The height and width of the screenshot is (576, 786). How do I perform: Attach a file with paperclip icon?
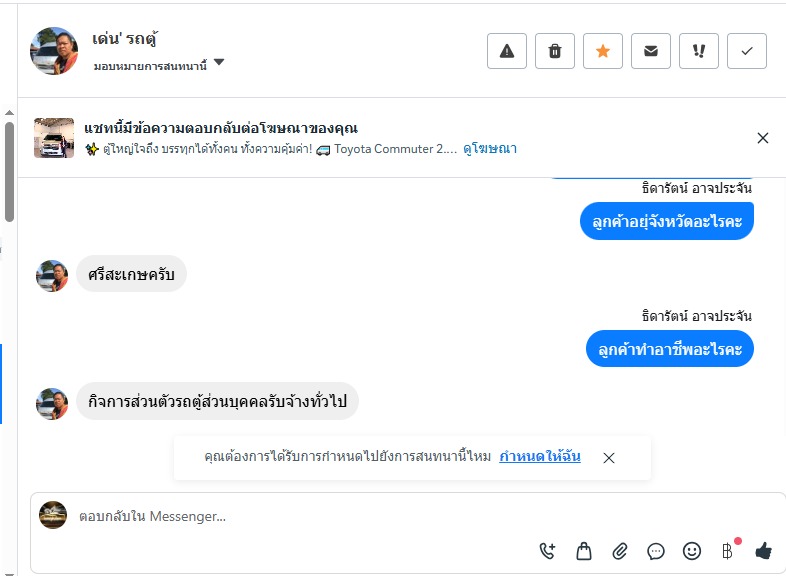click(620, 550)
